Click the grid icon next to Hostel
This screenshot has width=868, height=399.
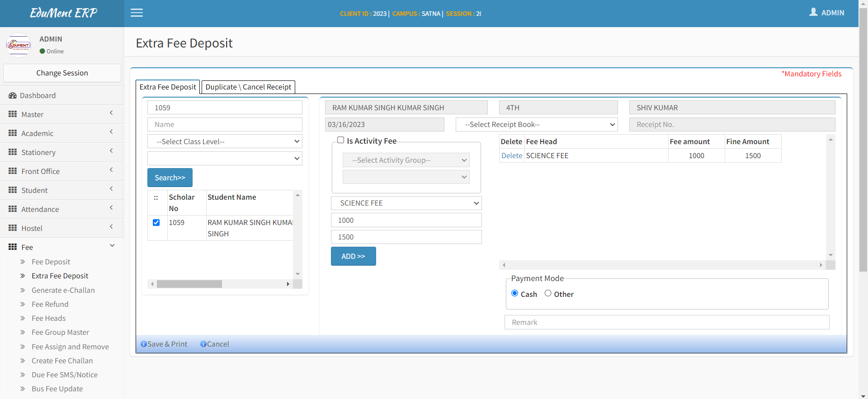[x=13, y=228]
